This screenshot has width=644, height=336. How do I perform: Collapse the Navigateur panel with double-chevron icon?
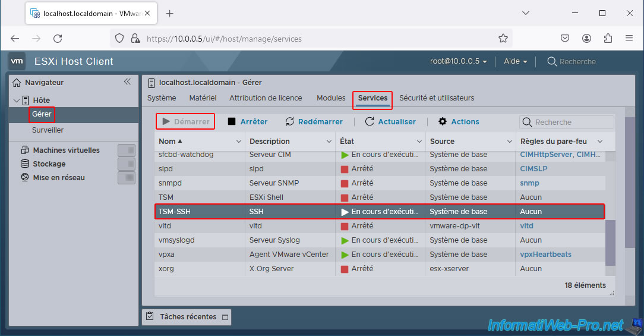127,82
